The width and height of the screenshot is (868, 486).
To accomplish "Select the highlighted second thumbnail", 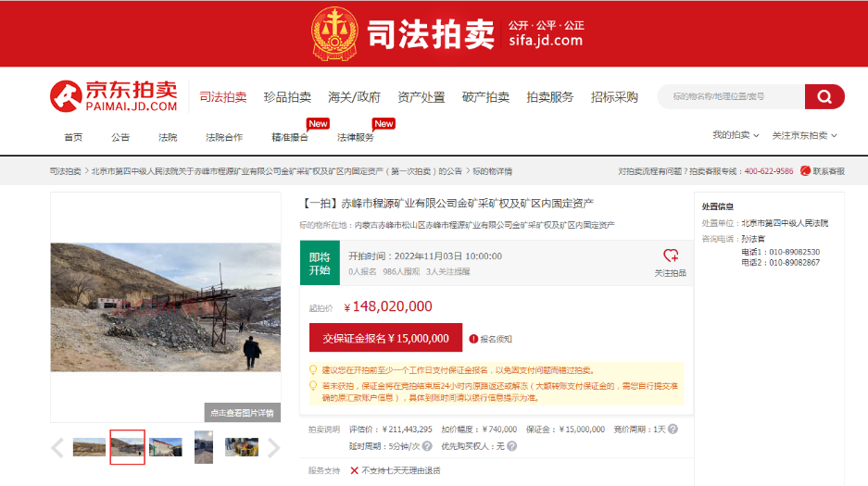I will 127,447.
